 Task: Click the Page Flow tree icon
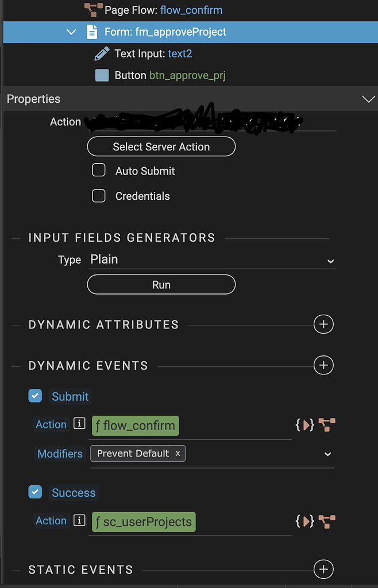92,10
